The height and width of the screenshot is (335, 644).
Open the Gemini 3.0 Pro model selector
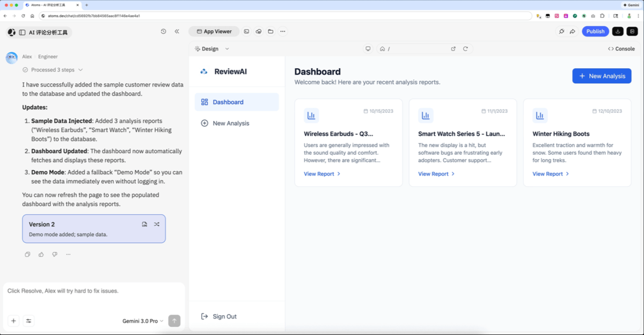tap(143, 321)
